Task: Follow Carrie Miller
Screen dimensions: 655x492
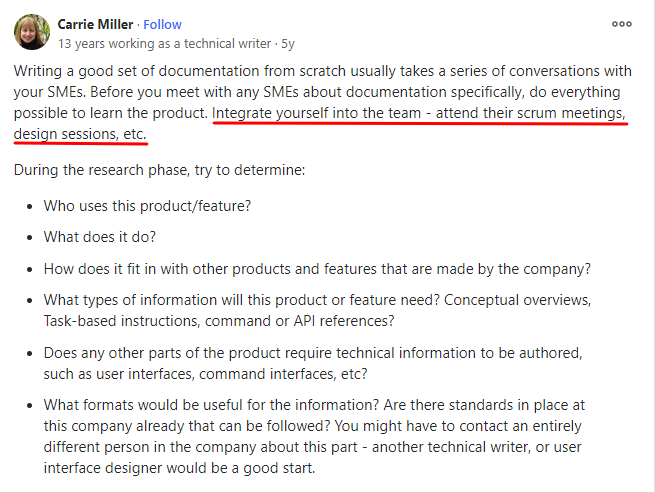Action: pyautogui.click(x=162, y=25)
